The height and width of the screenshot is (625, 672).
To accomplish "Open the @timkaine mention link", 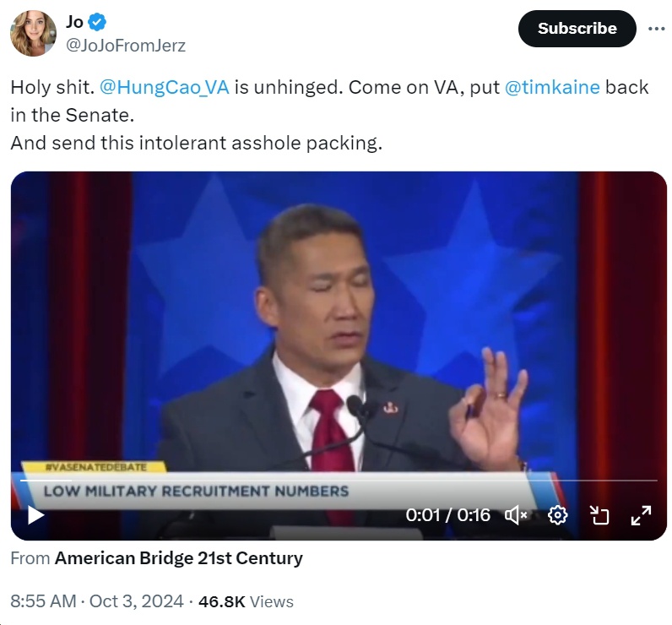I will pyautogui.click(x=552, y=87).
